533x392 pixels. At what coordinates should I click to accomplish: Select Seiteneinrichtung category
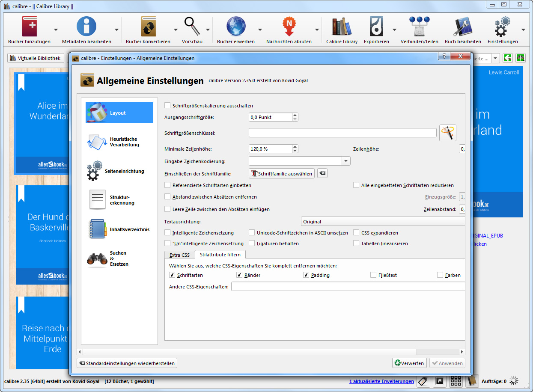119,171
